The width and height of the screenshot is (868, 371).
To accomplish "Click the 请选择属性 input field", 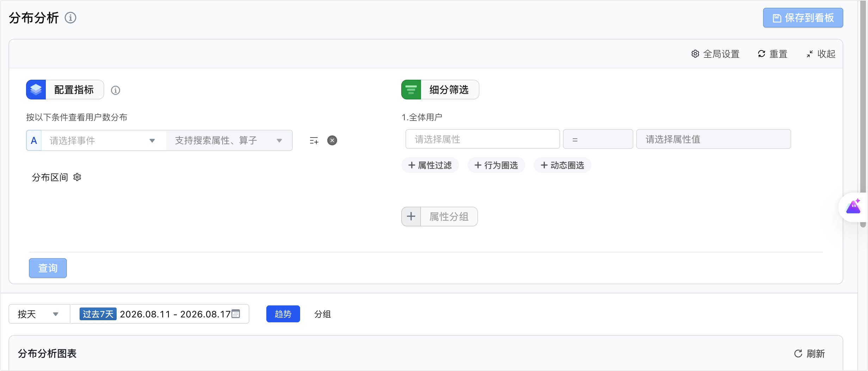I will point(483,139).
